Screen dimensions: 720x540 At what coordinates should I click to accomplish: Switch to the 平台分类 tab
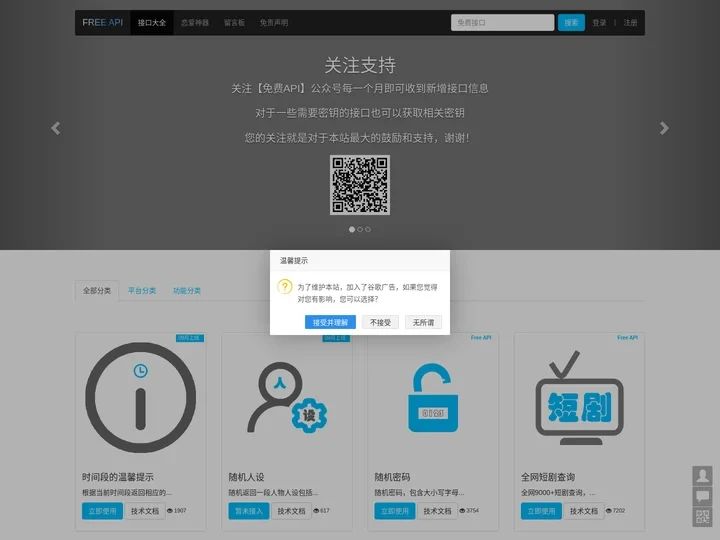coord(142,291)
